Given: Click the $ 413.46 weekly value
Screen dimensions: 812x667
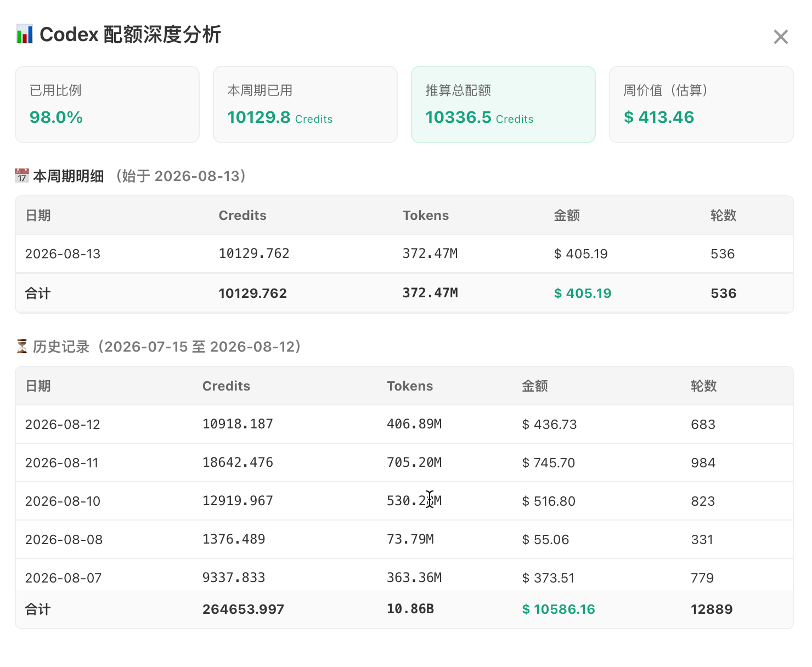Looking at the screenshot, I should tap(659, 117).
